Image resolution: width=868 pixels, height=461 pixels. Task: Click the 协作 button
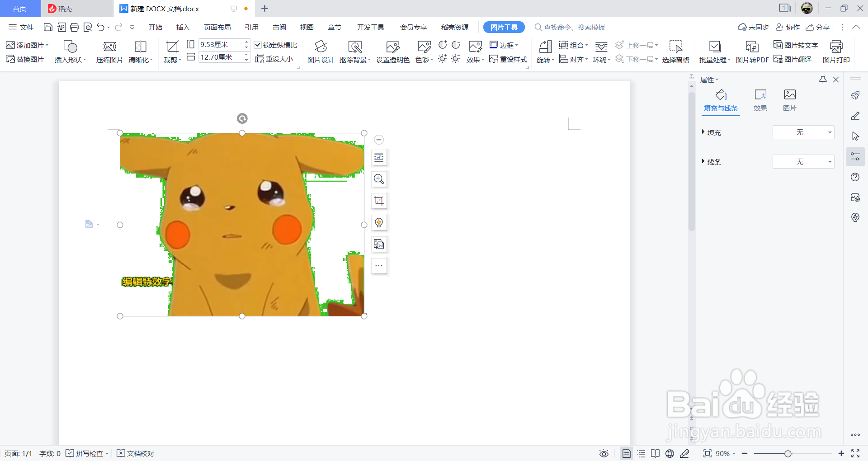(x=788, y=27)
